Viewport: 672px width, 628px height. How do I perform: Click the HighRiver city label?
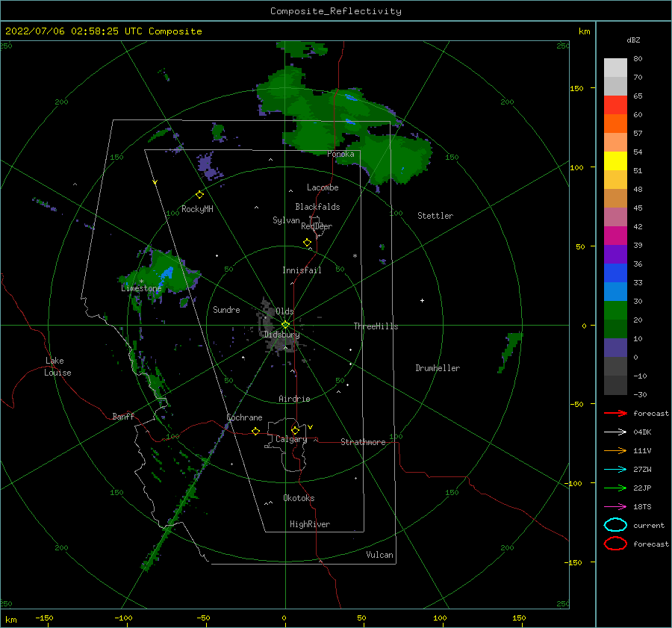point(310,524)
